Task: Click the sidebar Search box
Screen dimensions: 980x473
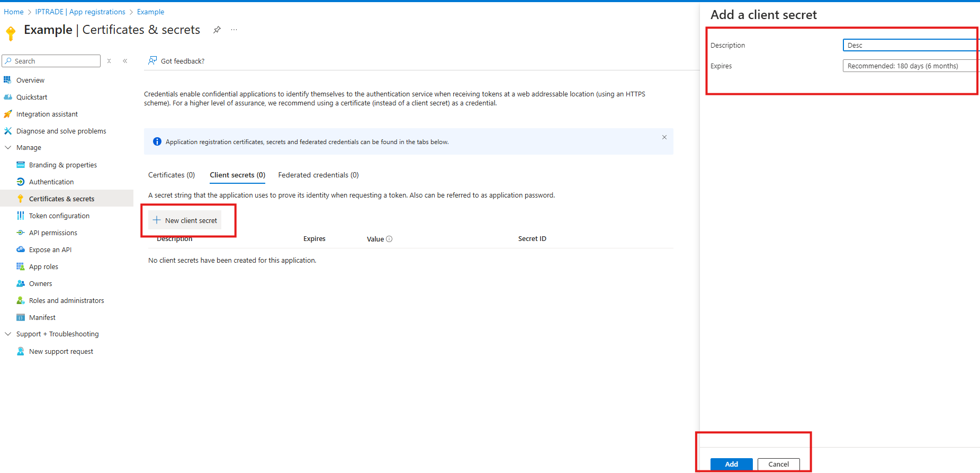Action: pyautogui.click(x=51, y=61)
